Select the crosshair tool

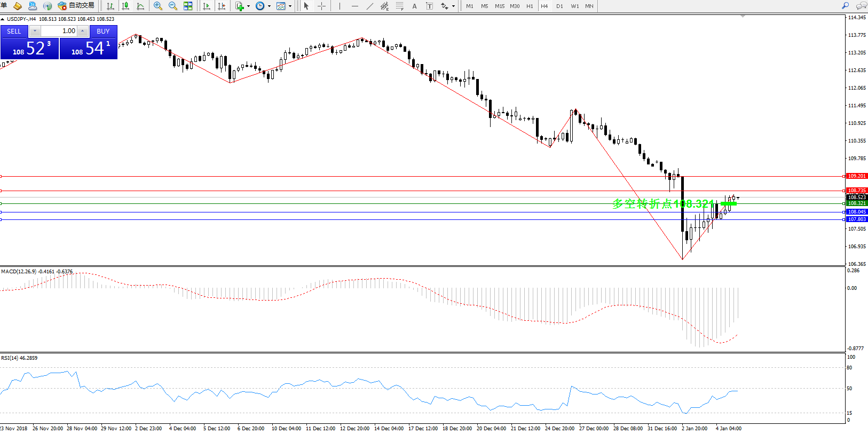(321, 6)
